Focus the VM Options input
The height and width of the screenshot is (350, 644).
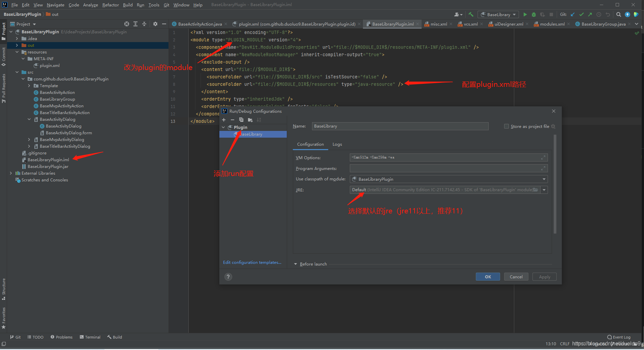click(x=449, y=157)
